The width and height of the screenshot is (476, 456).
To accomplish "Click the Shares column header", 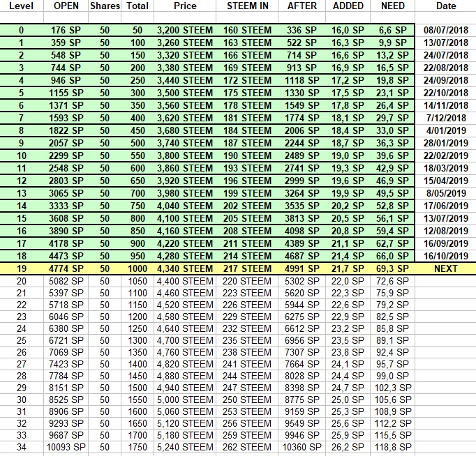I will click(x=105, y=6).
